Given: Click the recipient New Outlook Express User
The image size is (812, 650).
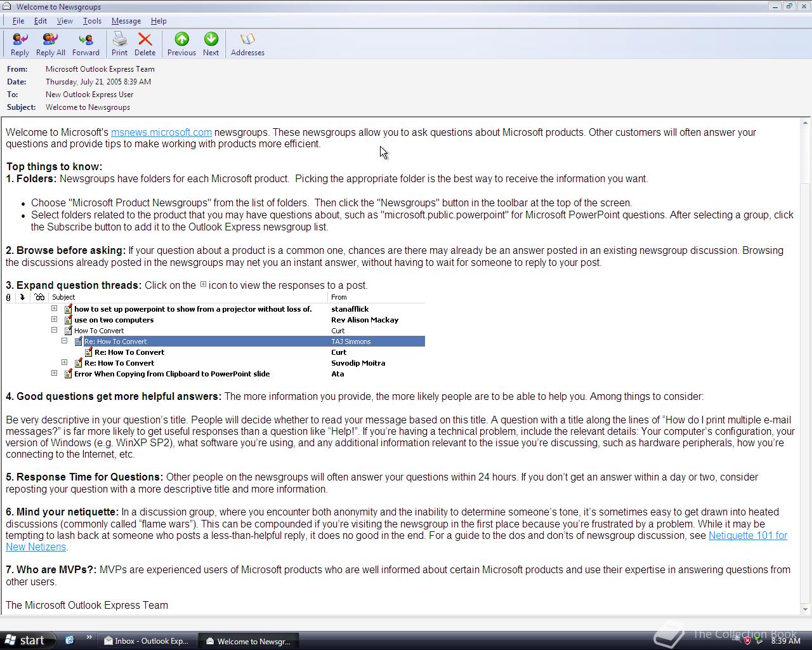Looking at the screenshot, I should pos(89,95).
